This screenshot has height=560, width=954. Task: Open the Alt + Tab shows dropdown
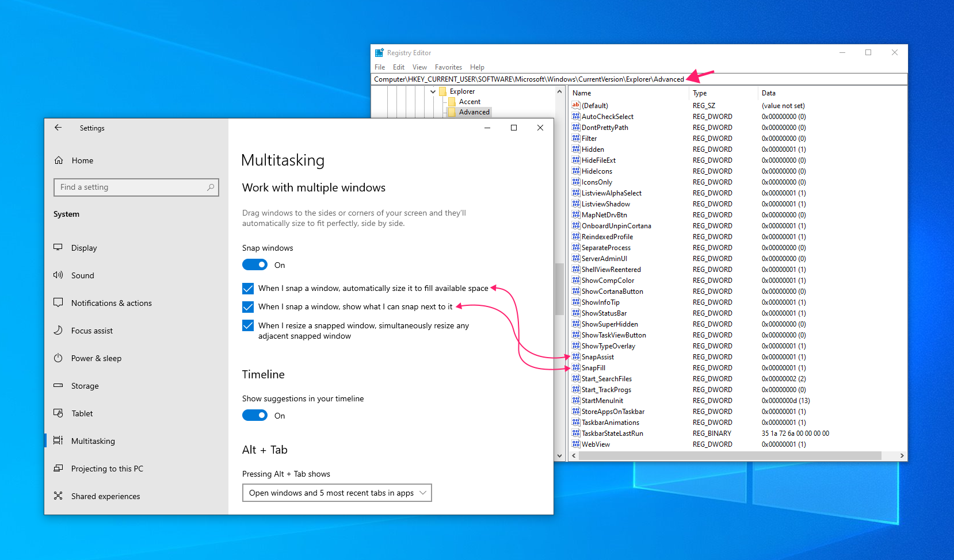click(337, 493)
